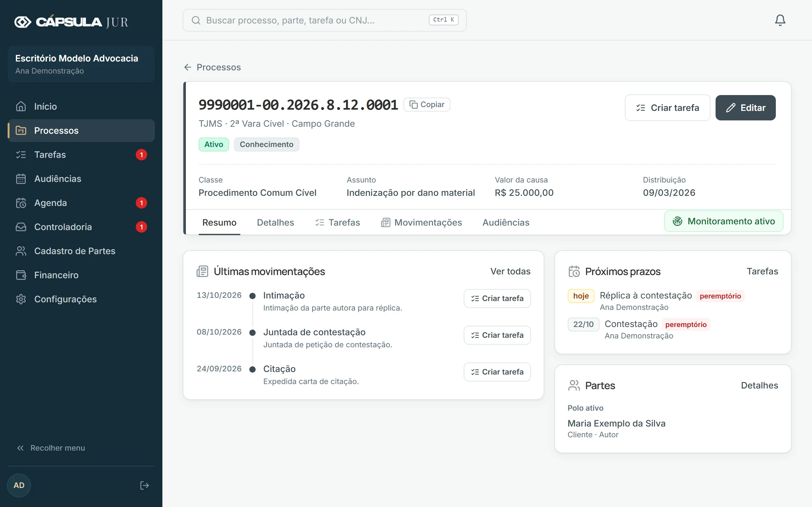Screen dimensions: 812x507
Task: Open the notifications bell icon
Action: (780, 20)
